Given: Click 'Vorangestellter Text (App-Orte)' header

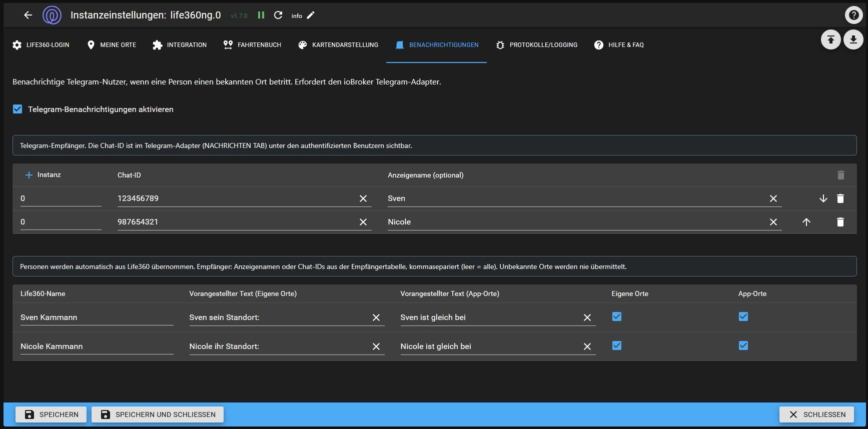Looking at the screenshot, I should (x=450, y=293).
